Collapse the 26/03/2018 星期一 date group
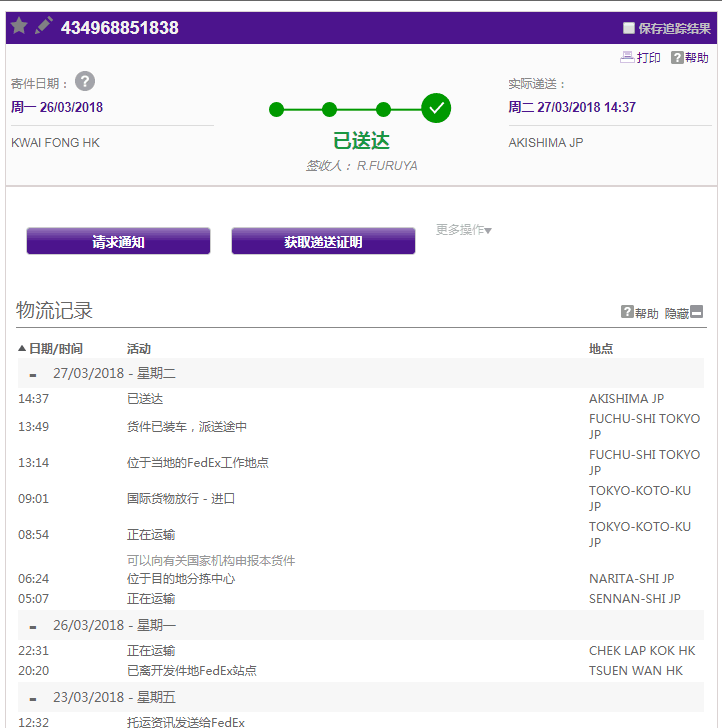The width and height of the screenshot is (722, 728). pyautogui.click(x=33, y=627)
